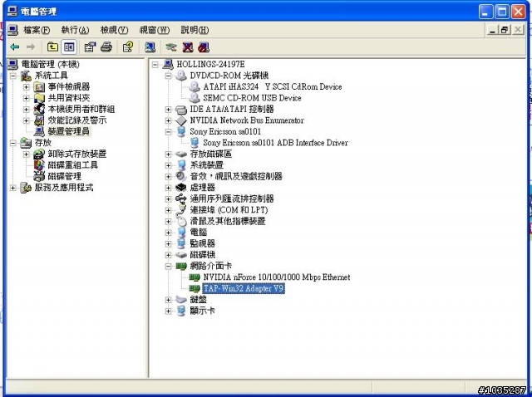The width and height of the screenshot is (532, 397).
Task: Open the 說明(H) menu
Action: [x=195, y=30]
